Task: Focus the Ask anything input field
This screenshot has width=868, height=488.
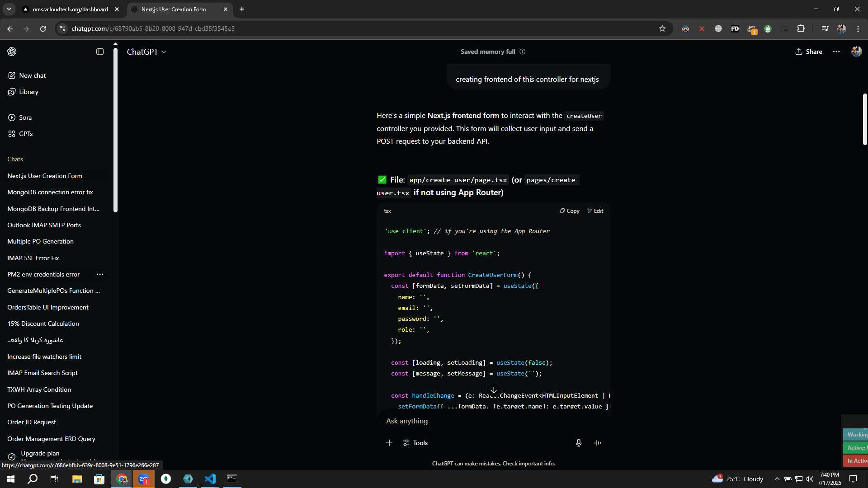Action: 493,421
